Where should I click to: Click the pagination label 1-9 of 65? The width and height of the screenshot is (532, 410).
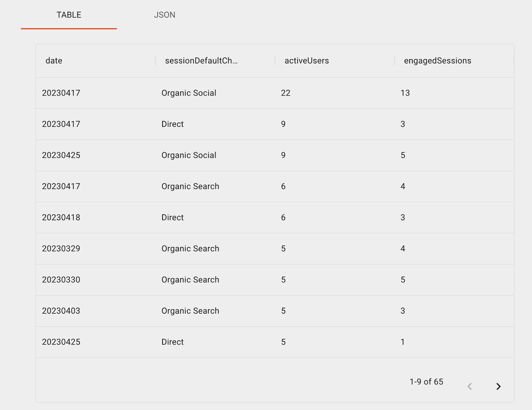[426, 382]
